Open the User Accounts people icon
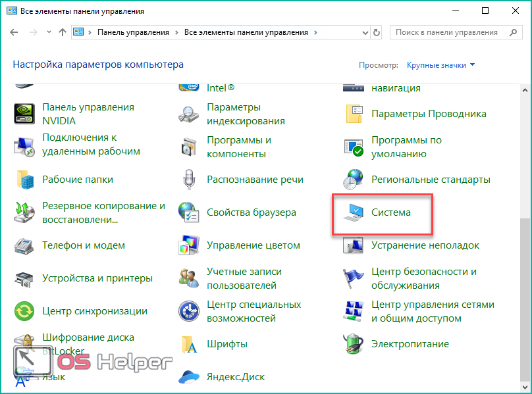Viewport: 532px width, 394px height. (x=189, y=278)
